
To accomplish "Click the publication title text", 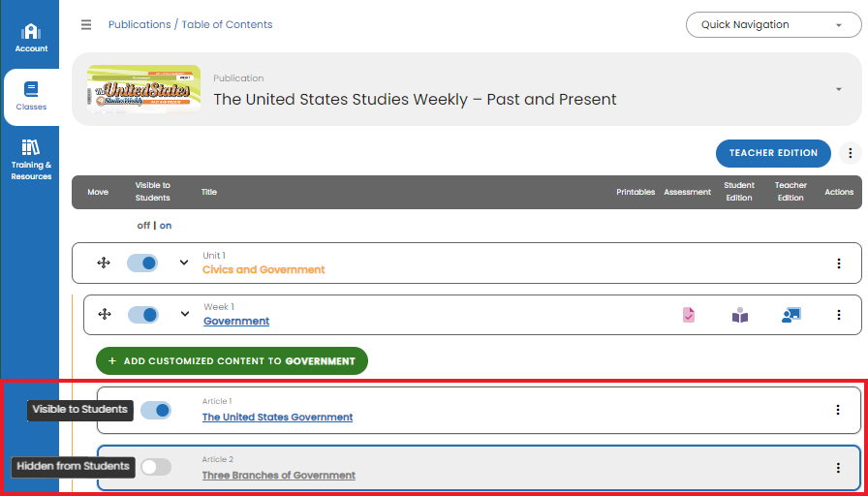I will (x=416, y=99).
